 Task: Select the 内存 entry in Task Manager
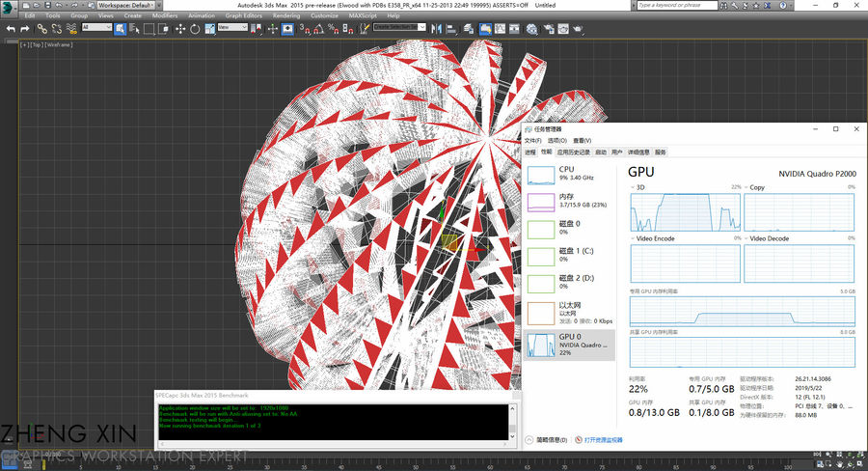coord(570,202)
